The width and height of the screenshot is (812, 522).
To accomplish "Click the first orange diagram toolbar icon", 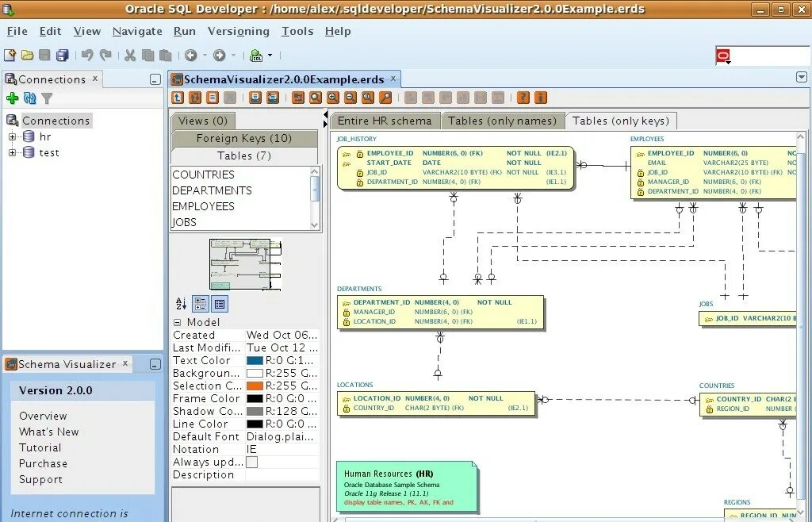I will click(178, 98).
